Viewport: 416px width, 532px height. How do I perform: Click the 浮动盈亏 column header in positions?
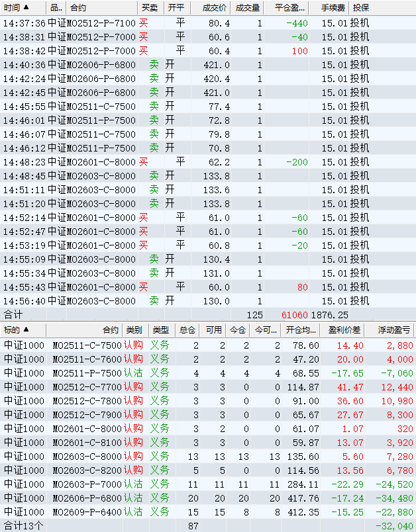[393, 330]
